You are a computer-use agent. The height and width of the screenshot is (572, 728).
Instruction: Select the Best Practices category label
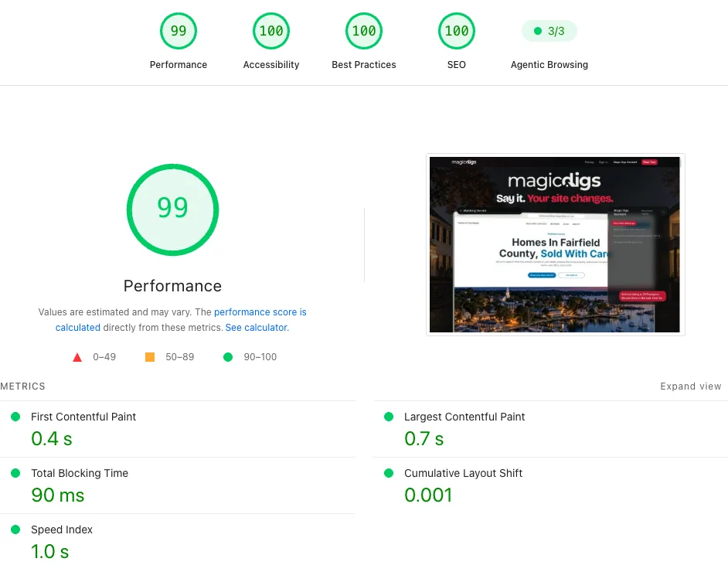tap(364, 64)
